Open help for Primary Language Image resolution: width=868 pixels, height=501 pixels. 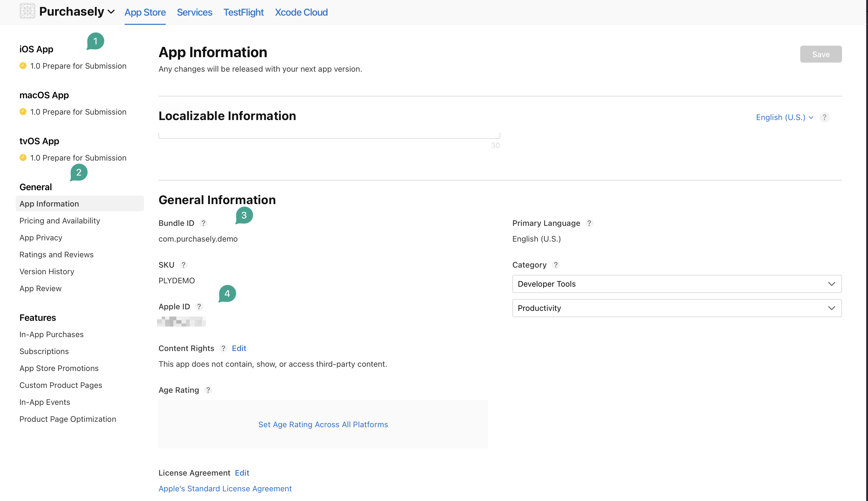589,223
